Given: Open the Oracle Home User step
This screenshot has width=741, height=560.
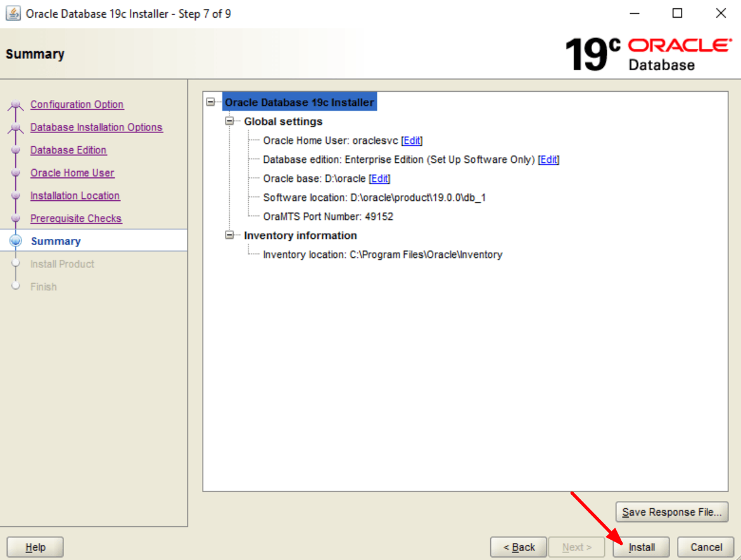Looking at the screenshot, I should [72, 173].
